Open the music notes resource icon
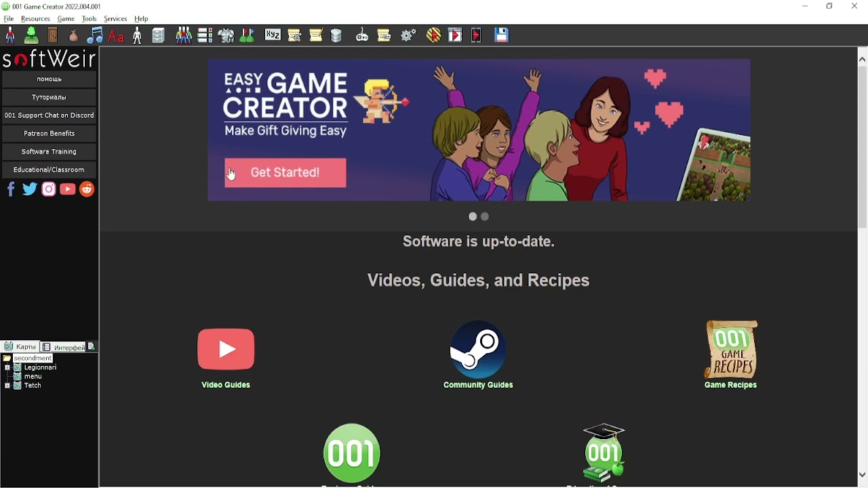Screen dimensions: 868x488 point(95,35)
